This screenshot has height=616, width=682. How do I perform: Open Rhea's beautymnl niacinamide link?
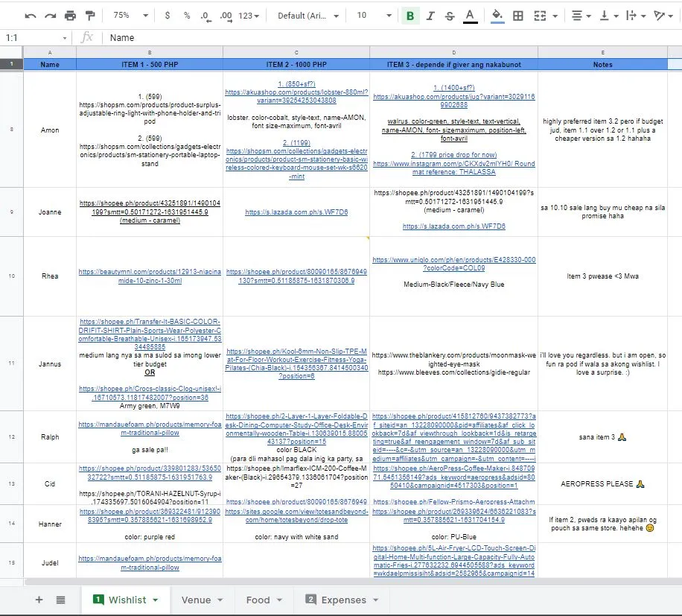150,276
